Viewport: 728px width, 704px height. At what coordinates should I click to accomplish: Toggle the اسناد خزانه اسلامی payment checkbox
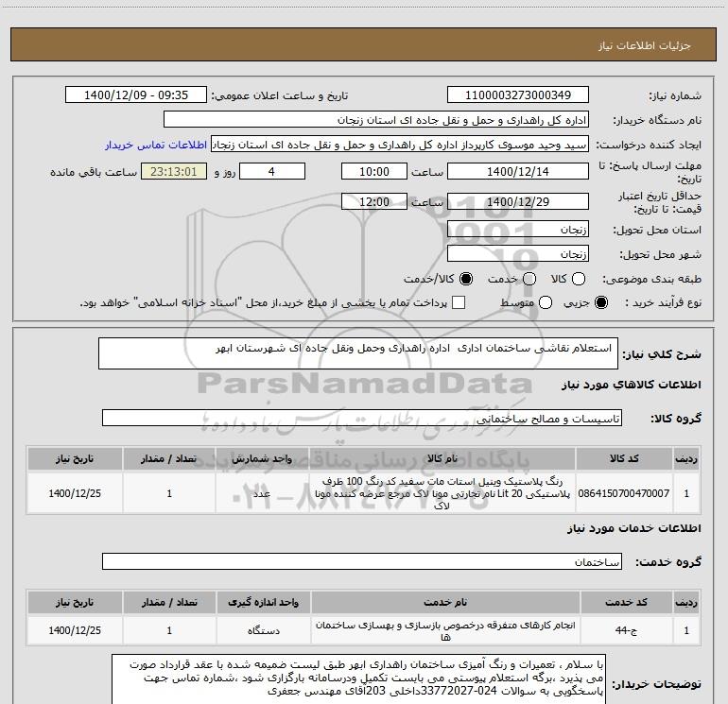459,303
